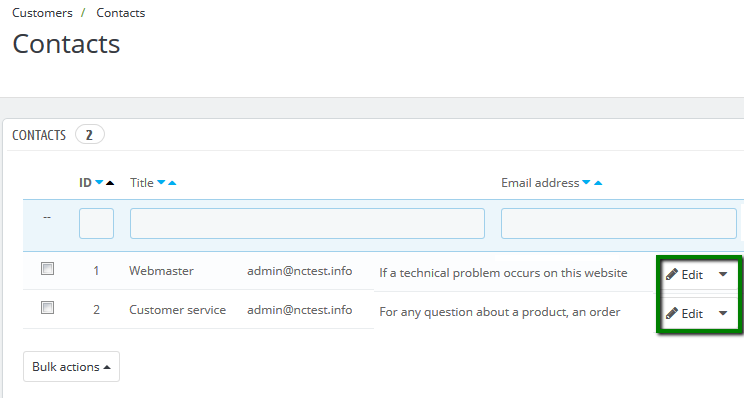The height and width of the screenshot is (398, 744).
Task: Sort Email address column ascending arrow
Action: point(598,183)
